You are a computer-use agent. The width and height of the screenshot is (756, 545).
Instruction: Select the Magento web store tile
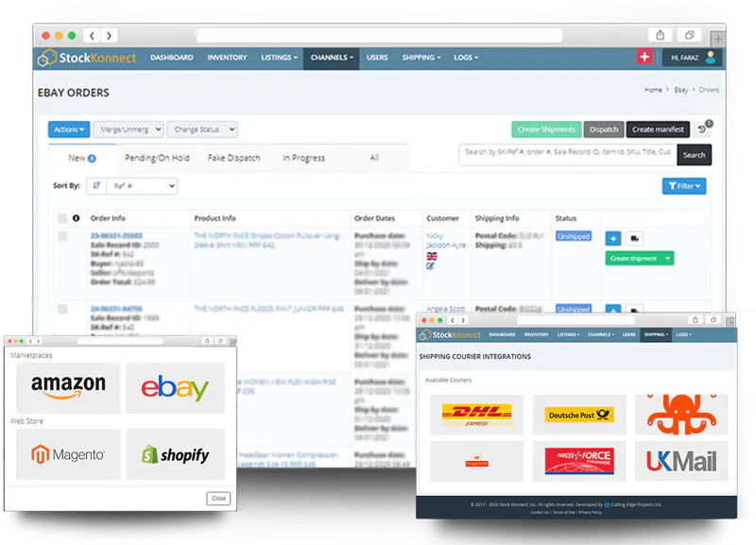coord(68,454)
